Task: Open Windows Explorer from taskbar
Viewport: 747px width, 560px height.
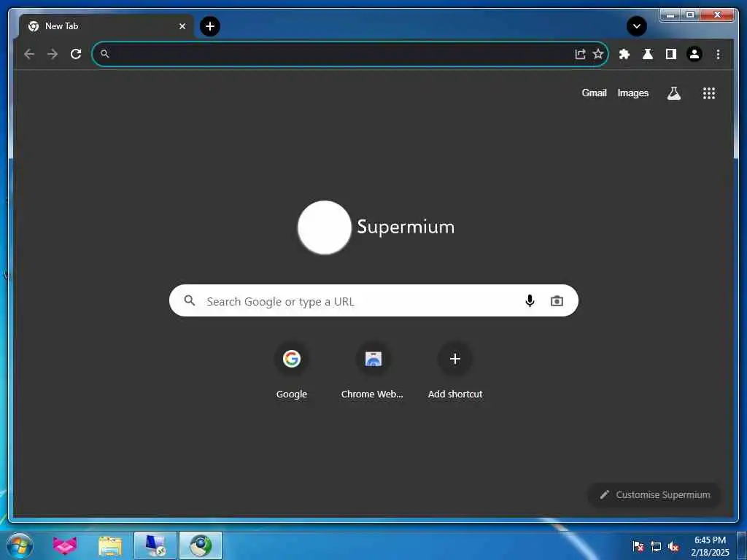Action: tap(110, 546)
